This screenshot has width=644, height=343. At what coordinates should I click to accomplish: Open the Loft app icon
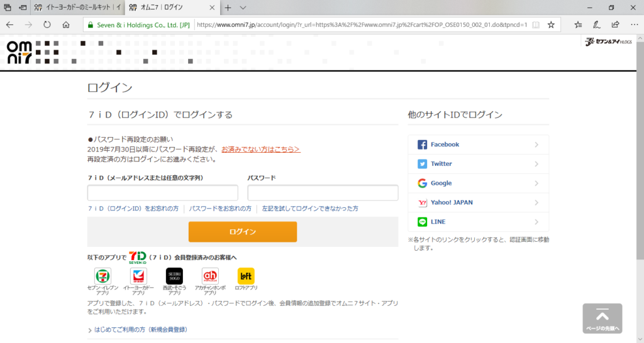pos(246,276)
